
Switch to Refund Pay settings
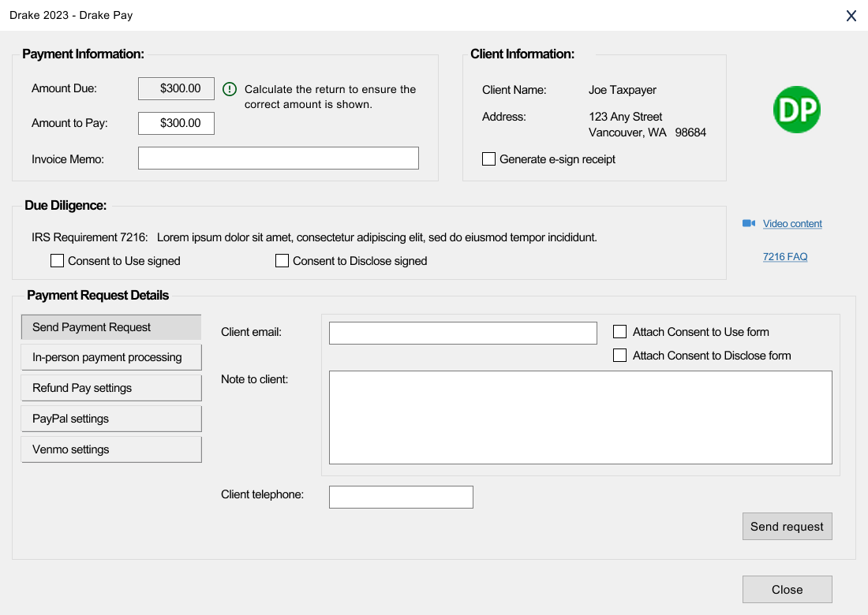pyautogui.click(x=111, y=388)
